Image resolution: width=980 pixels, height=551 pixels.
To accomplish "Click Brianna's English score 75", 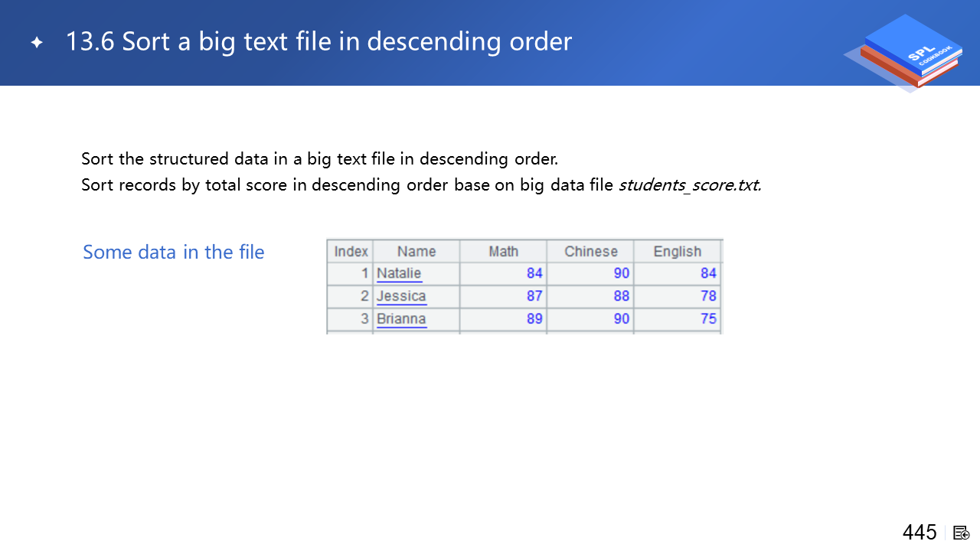I will [x=708, y=319].
